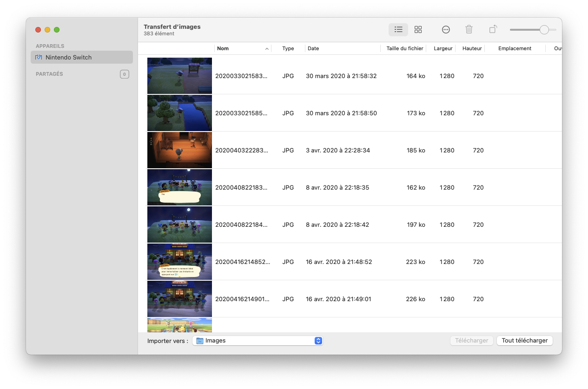Click the Tout télécharger button
The width and height of the screenshot is (588, 389).
point(525,341)
